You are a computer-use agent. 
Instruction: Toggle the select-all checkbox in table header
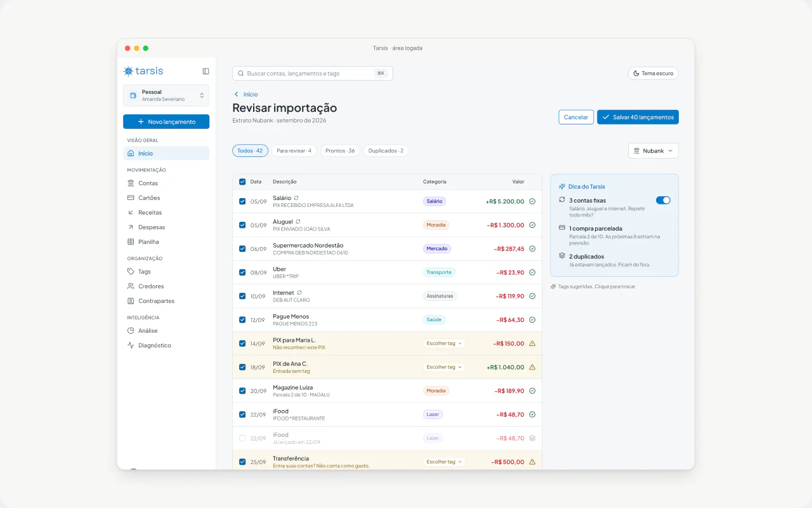[242, 182]
